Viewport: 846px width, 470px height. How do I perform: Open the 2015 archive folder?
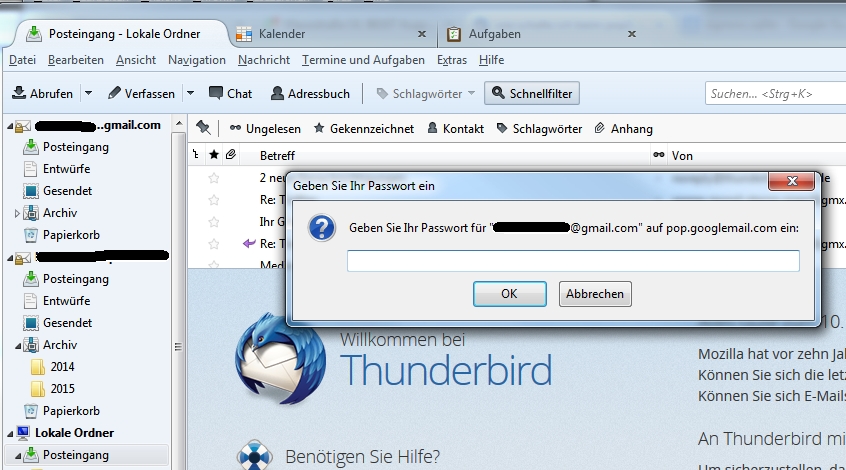(x=62, y=389)
